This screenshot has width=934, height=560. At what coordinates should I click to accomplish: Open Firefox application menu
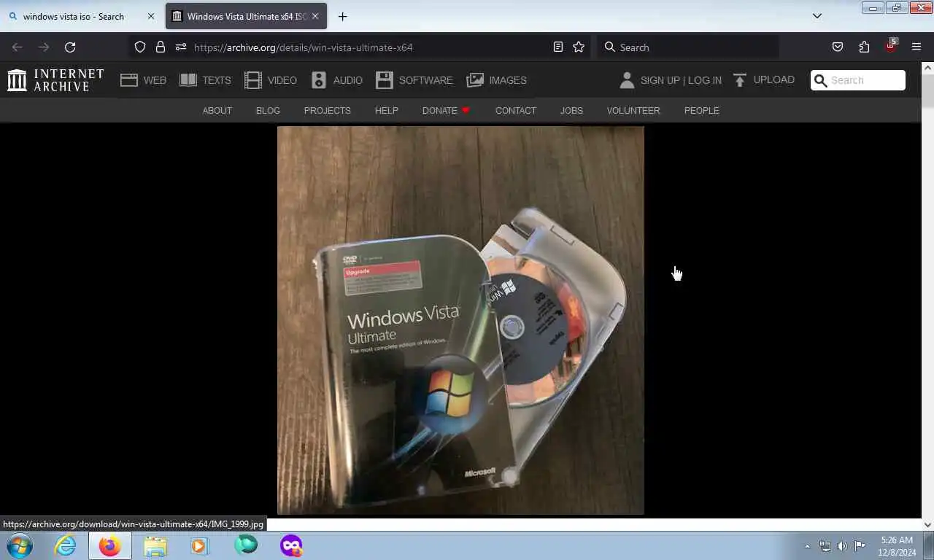916,47
